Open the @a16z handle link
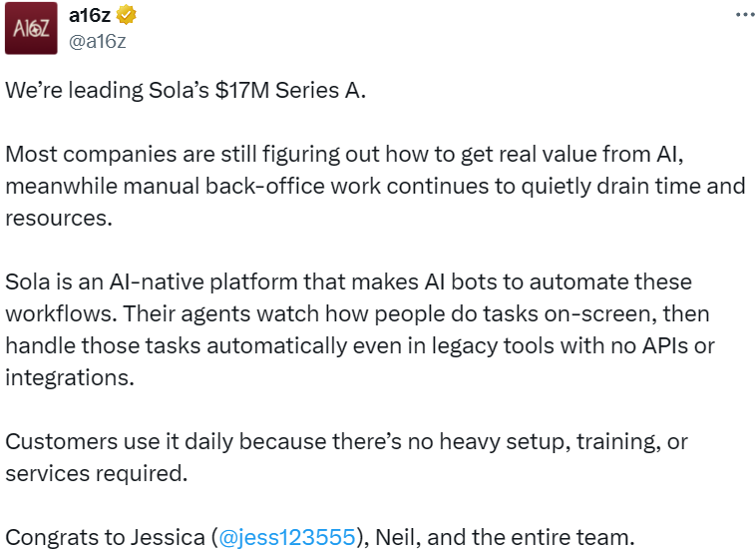756x551 pixels. click(x=97, y=40)
